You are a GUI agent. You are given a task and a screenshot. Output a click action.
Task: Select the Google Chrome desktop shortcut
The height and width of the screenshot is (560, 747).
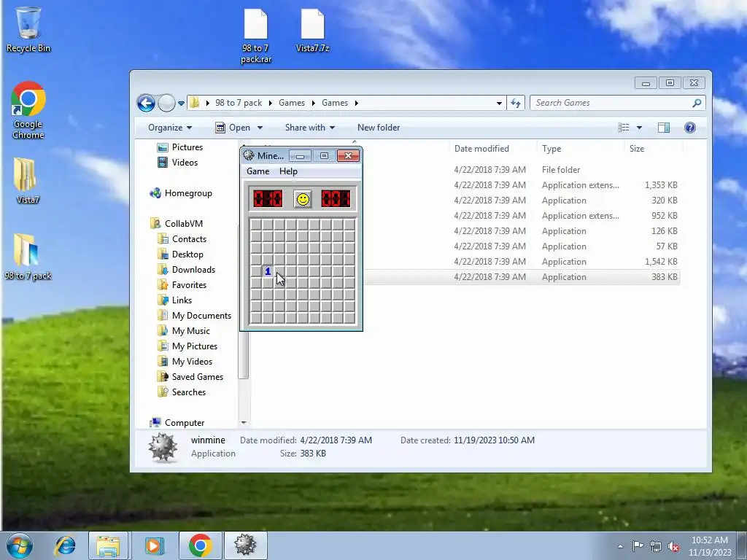[x=28, y=111]
